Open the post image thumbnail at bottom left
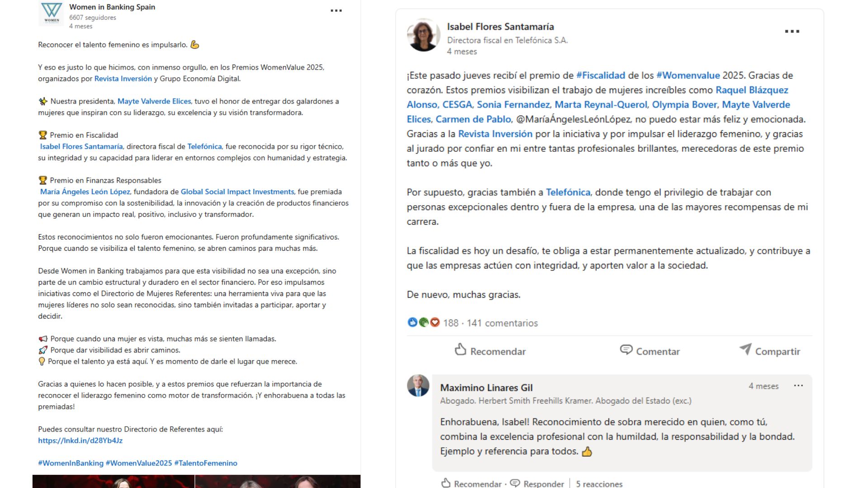 (x=113, y=481)
